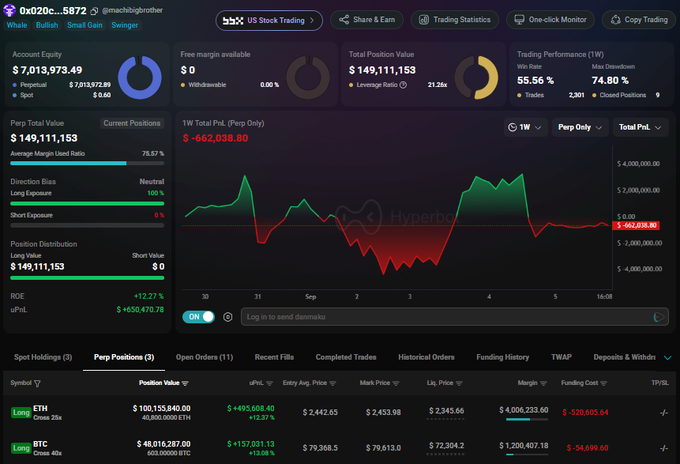Click the ETH margin progress bar

(x=527, y=419)
